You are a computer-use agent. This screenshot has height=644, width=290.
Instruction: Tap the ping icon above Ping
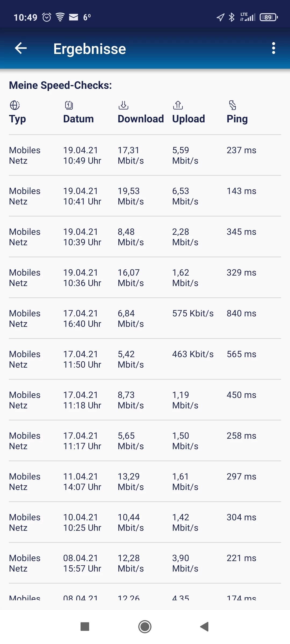(233, 105)
